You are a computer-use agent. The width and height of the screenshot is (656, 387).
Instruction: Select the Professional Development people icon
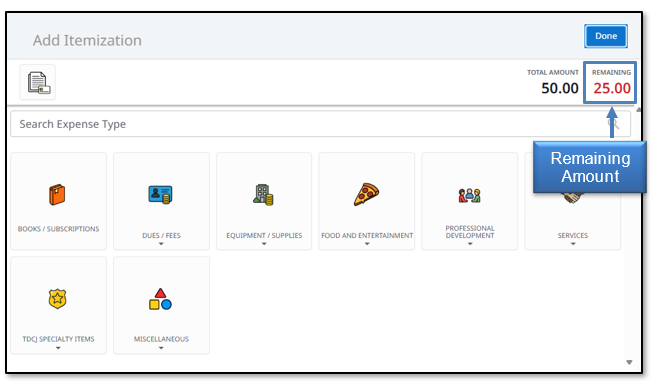tap(469, 195)
